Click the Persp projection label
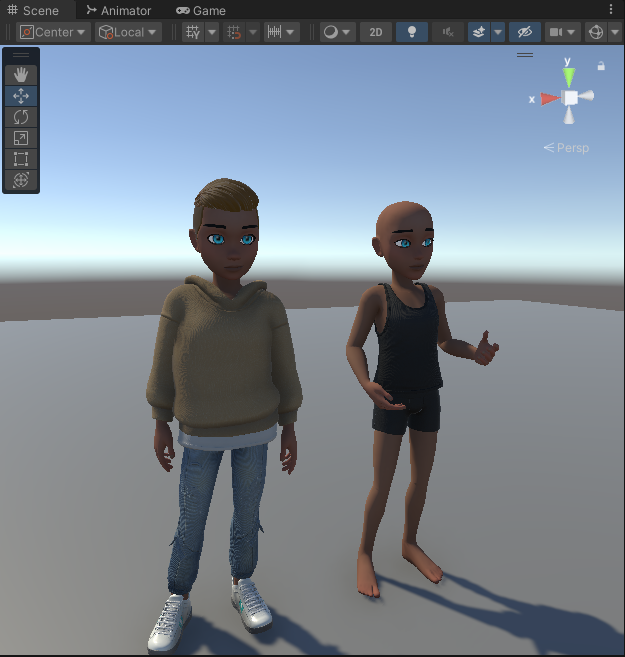625x657 pixels. pyautogui.click(x=567, y=148)
